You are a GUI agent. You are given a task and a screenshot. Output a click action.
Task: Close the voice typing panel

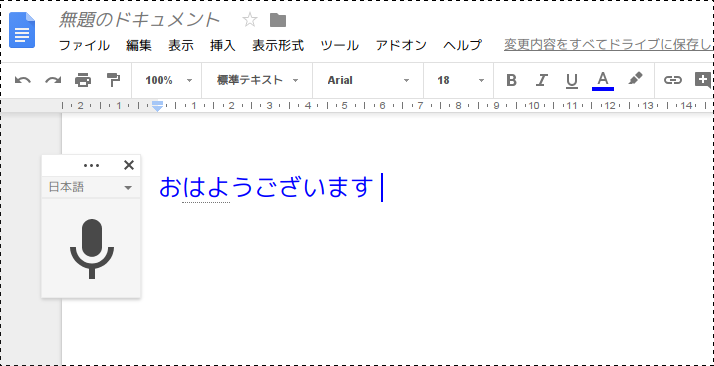point(129,165)
